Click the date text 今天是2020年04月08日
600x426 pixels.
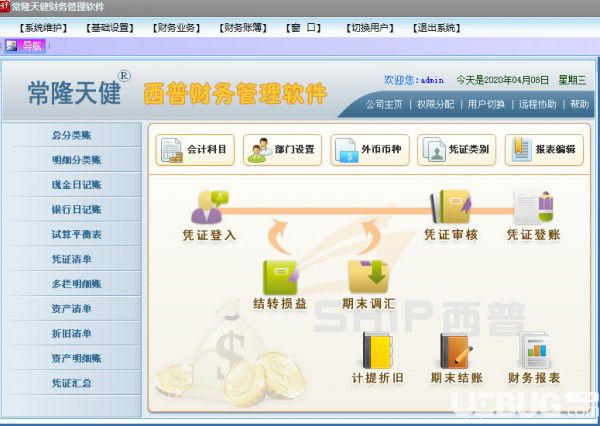502,80
